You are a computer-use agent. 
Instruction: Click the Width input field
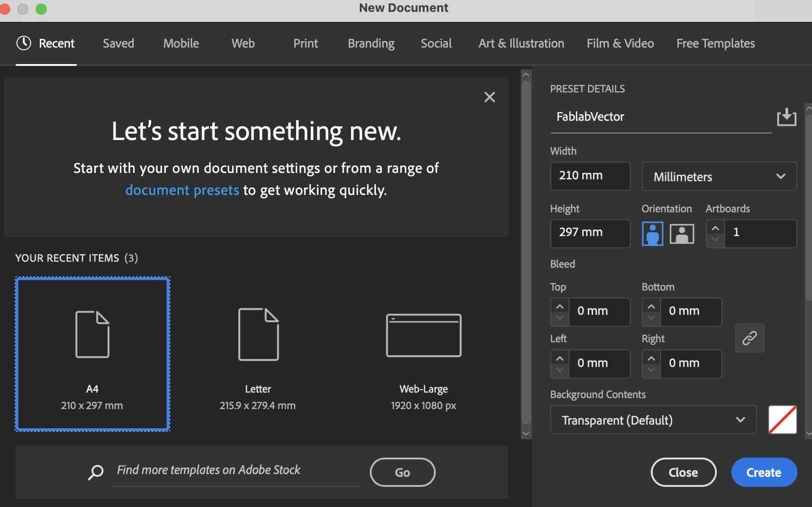[x=590, y=176]
